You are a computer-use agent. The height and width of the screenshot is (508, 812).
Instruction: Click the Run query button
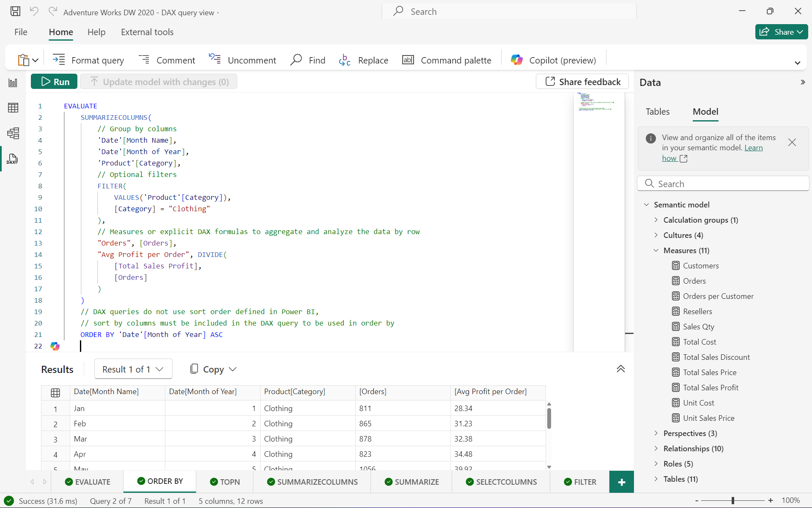click(55, 81)
